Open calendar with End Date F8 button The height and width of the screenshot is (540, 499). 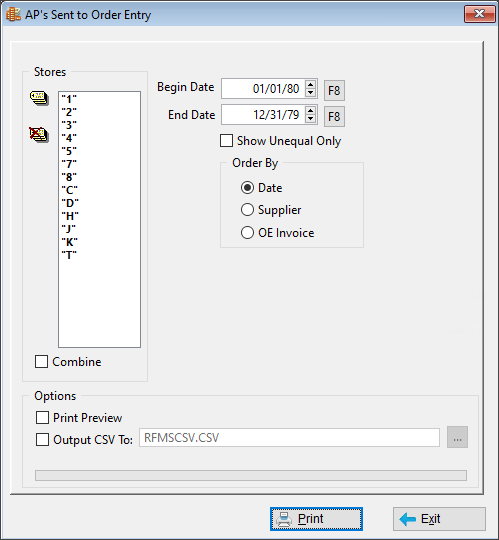334,116
